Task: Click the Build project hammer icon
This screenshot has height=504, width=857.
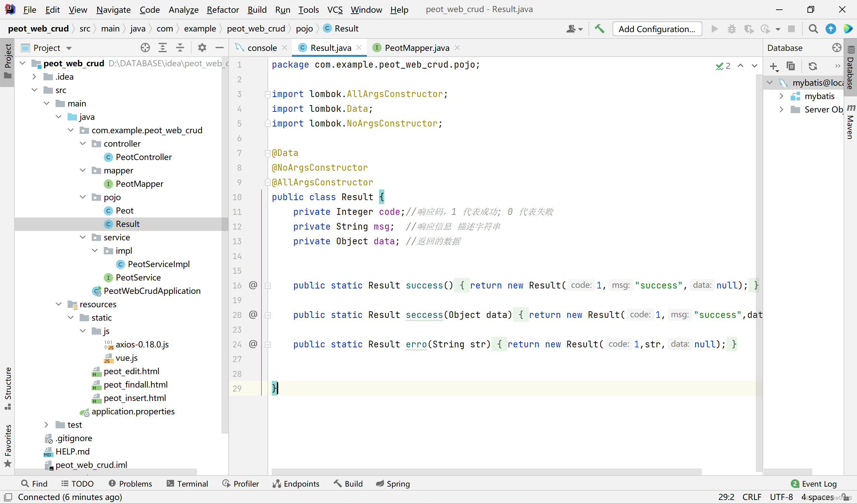Action: click(x=600, y=29)
